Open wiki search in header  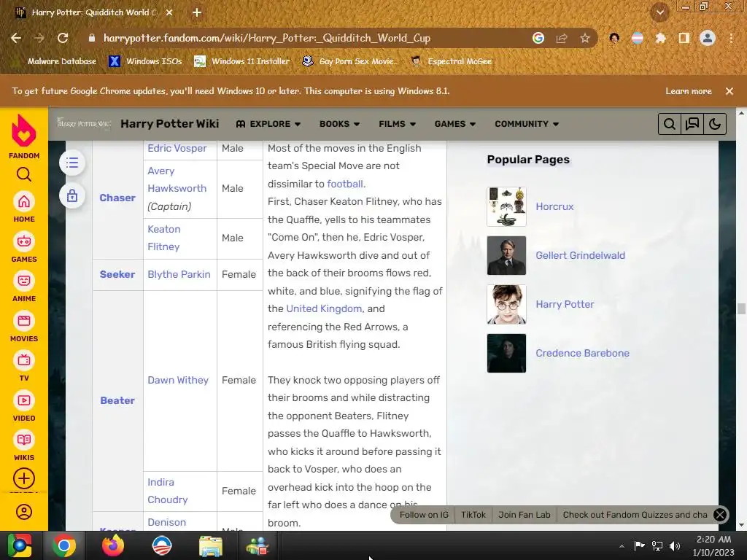670,124
